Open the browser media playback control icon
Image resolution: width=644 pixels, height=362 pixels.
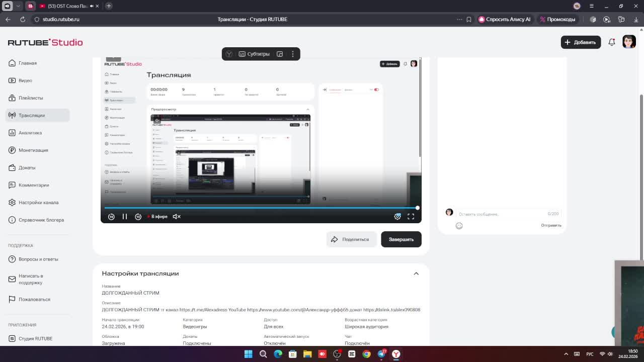pos(607,19)
